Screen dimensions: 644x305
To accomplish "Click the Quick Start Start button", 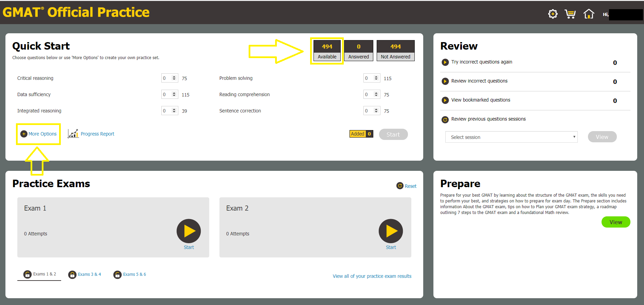I will [x=393, y=134].
